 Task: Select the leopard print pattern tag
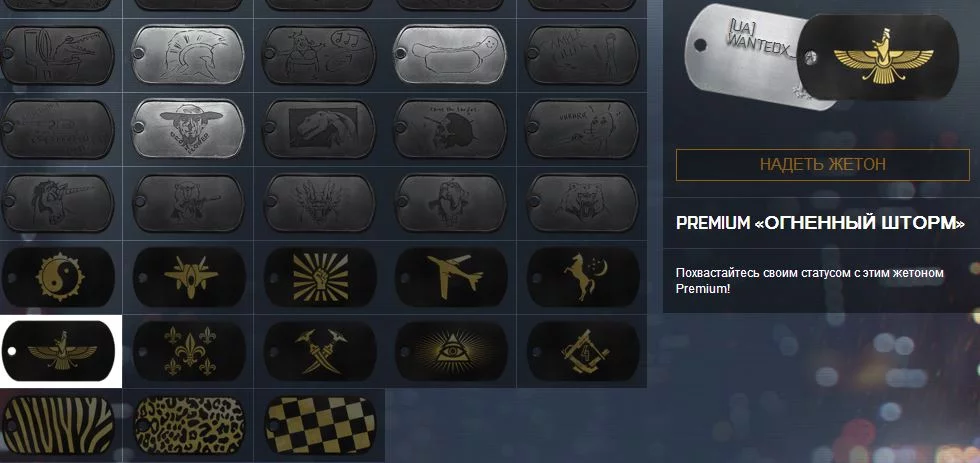189,426
